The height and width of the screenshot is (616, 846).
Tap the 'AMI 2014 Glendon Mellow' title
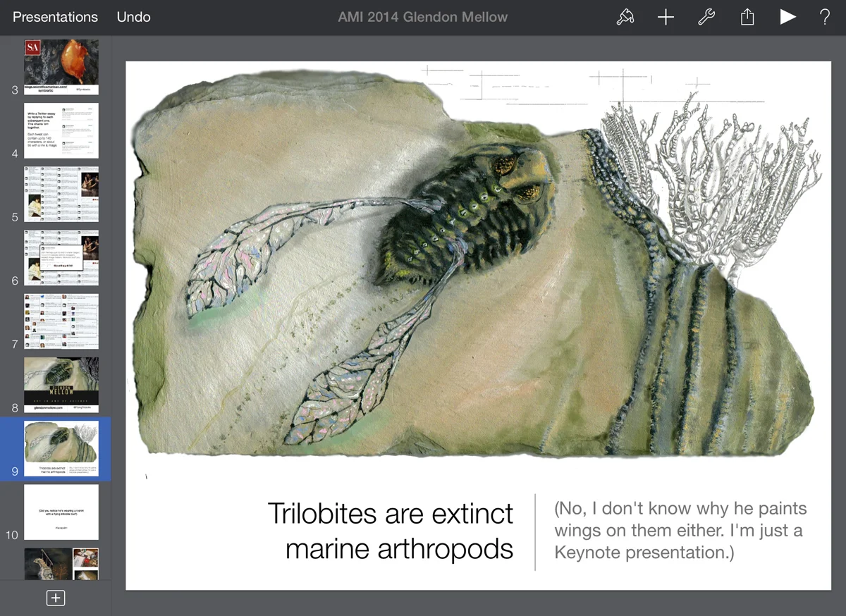[422, 17]
